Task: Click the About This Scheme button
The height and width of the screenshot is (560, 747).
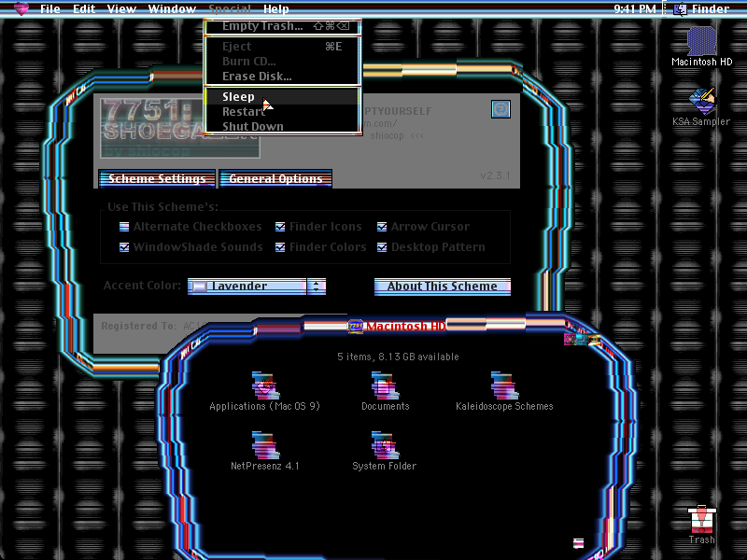Action: [x=442, y=287]
